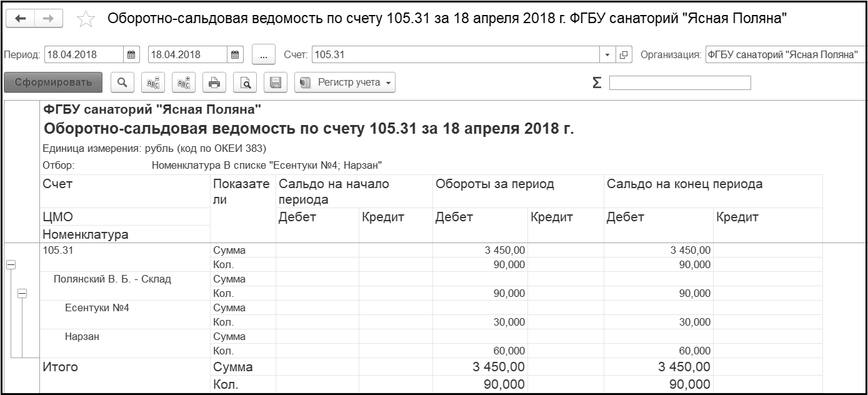Open the selected account form from Счет field

pyautogui.click(x=623, y=55)
